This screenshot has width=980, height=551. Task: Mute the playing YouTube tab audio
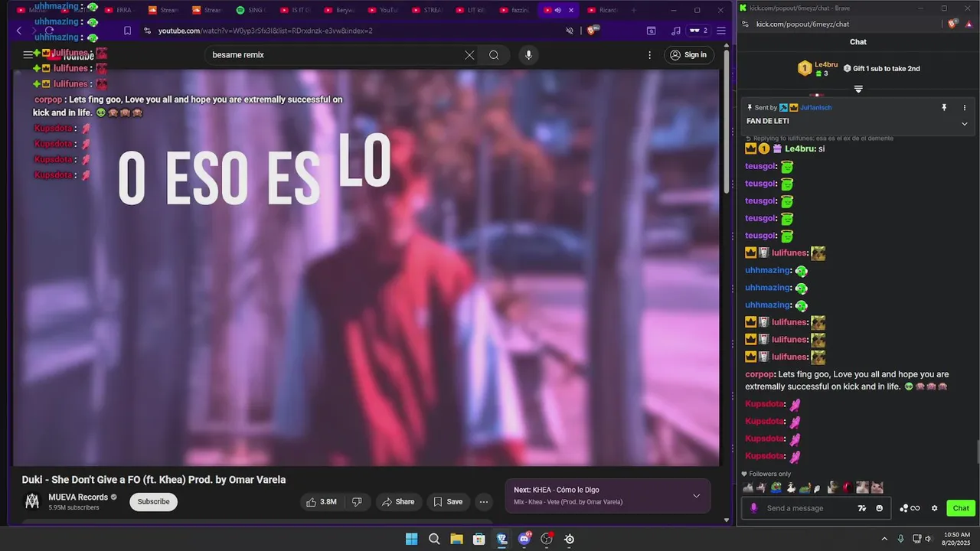(x=558, y=10)
